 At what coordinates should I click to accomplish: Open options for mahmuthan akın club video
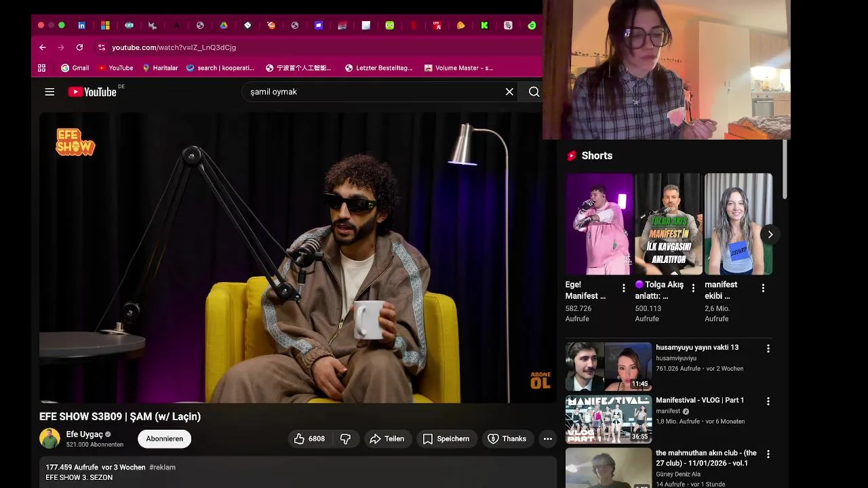tap(768, 454)
